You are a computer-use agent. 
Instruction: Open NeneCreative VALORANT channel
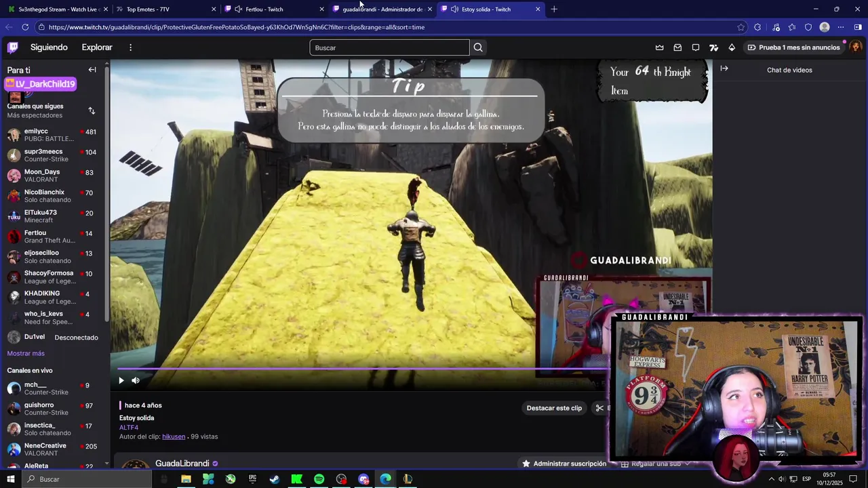pyautogui.click(x=53, y=449)
